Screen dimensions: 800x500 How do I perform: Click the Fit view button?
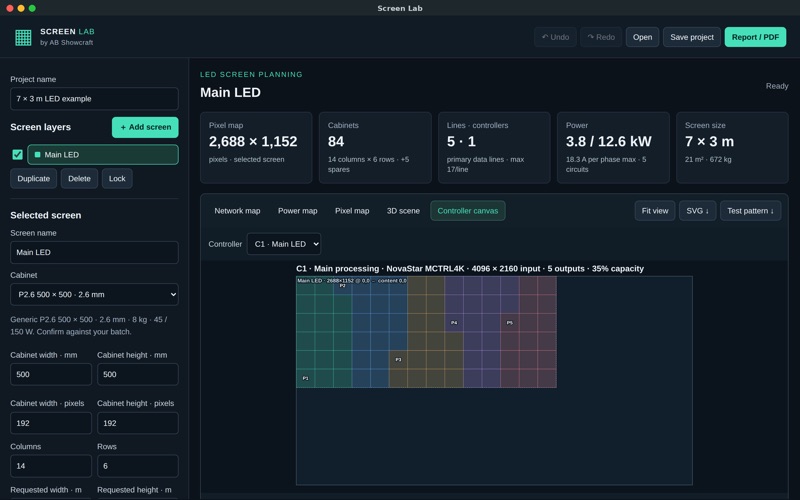tap(655, 211)
